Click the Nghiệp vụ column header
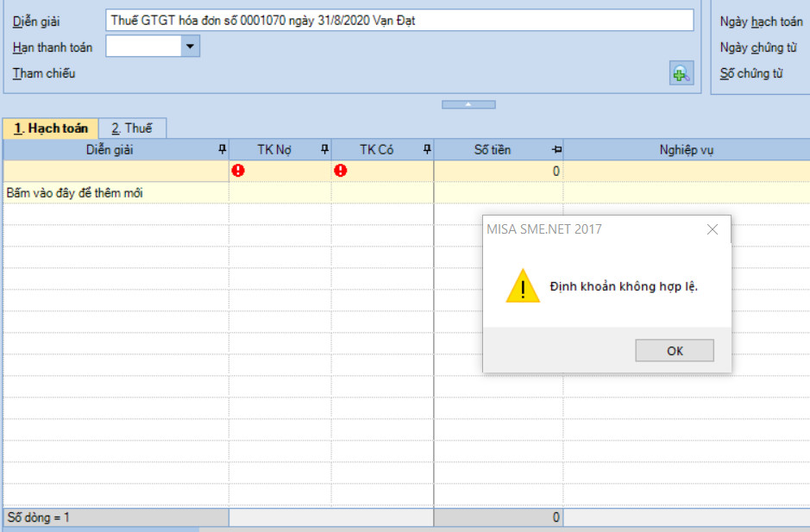810x532 pixels. 687,150
